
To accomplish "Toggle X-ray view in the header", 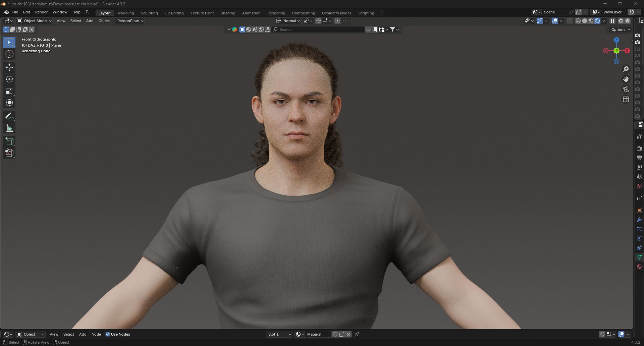I will 570,21.
